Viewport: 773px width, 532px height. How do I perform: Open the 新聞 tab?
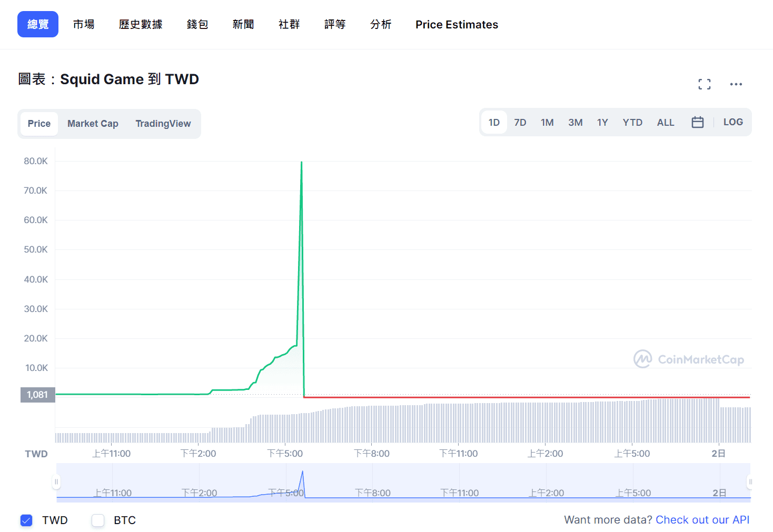pyautogui.click(x=243, y=24)
